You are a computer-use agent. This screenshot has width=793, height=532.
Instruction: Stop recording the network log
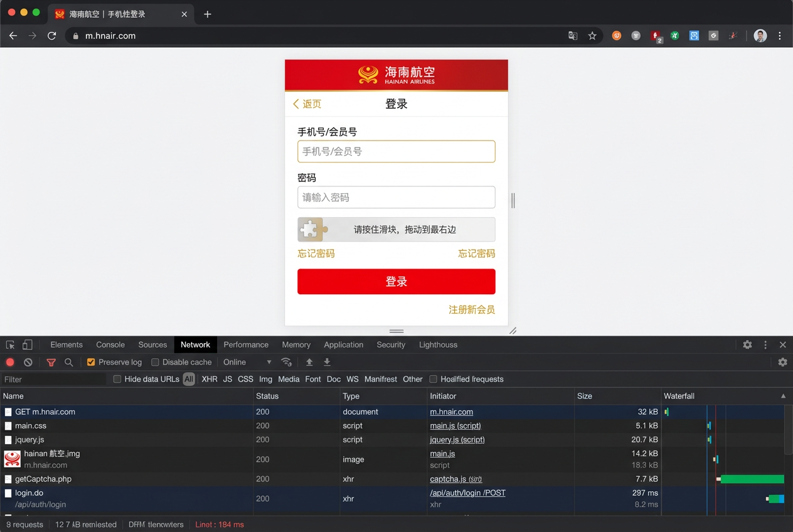tap(10, 362)
